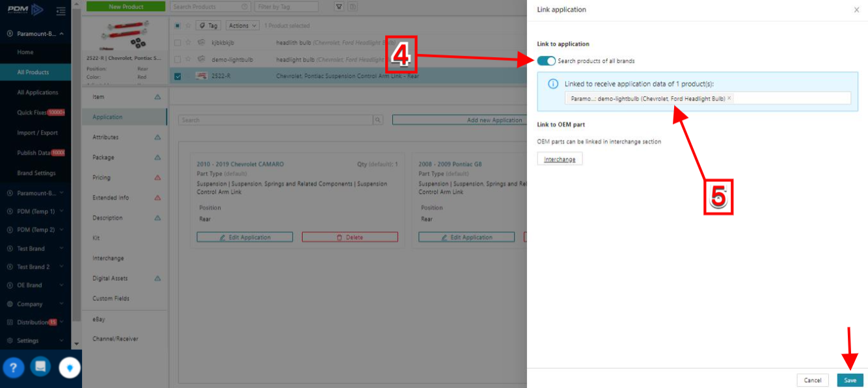Toggle the select-all checkbox in list header
The image size is (868, 388).
(x=178, y=25)
